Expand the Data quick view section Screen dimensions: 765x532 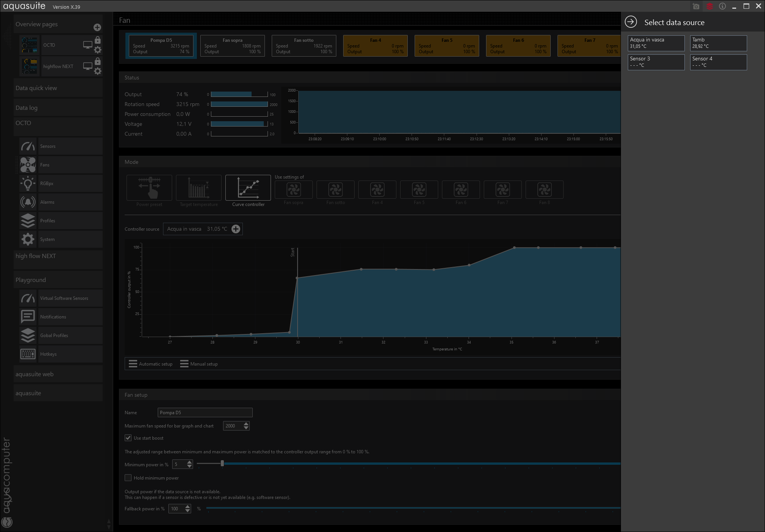[58, 88]
